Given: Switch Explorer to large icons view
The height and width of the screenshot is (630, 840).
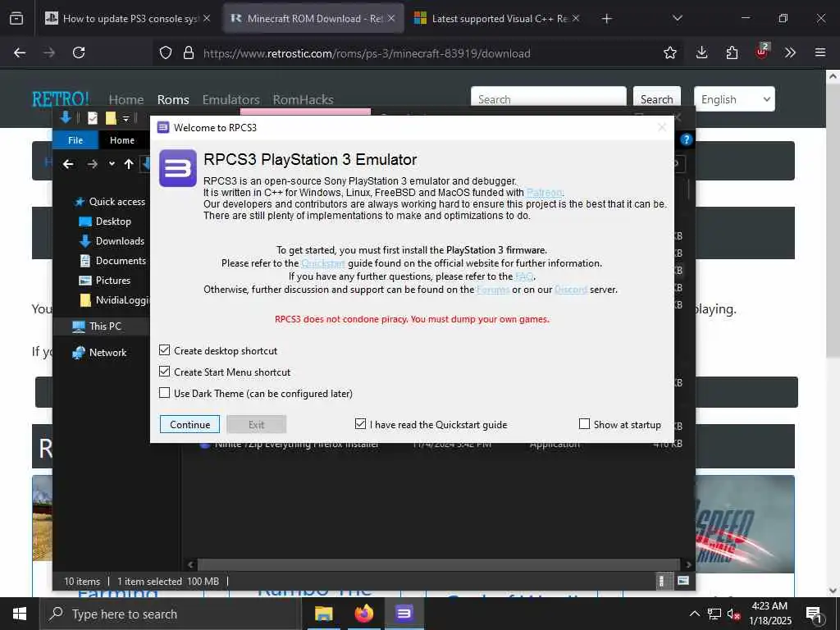Looking at the screenshot, I should tap(683, 581).
